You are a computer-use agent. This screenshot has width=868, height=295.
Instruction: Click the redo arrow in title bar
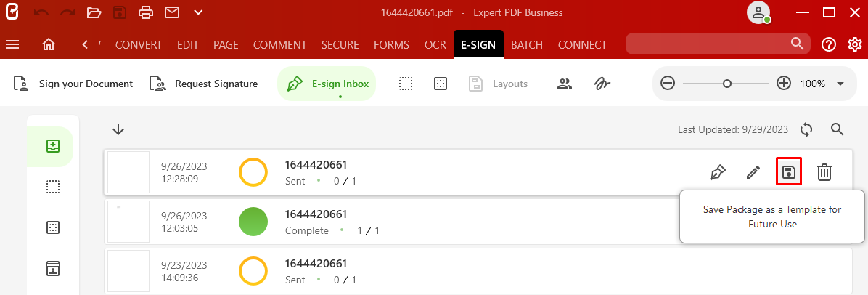pyautogui.click(x=67, y=12)
